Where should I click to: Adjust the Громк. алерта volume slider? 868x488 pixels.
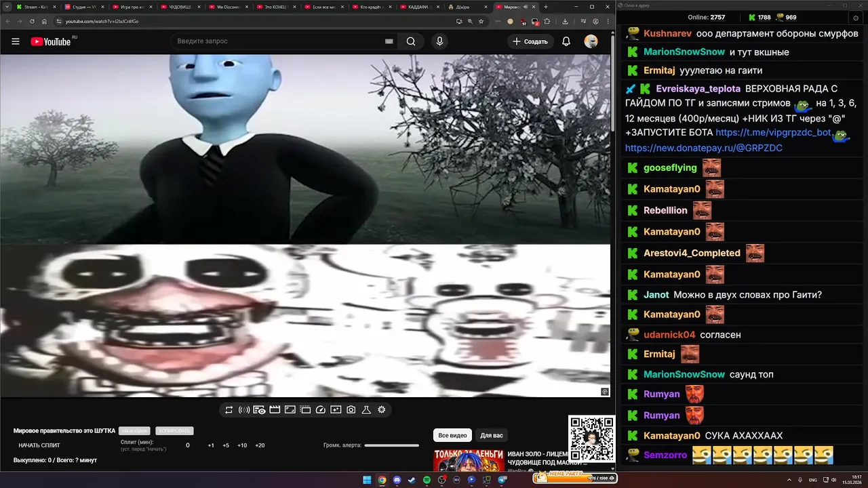[392, 445]
